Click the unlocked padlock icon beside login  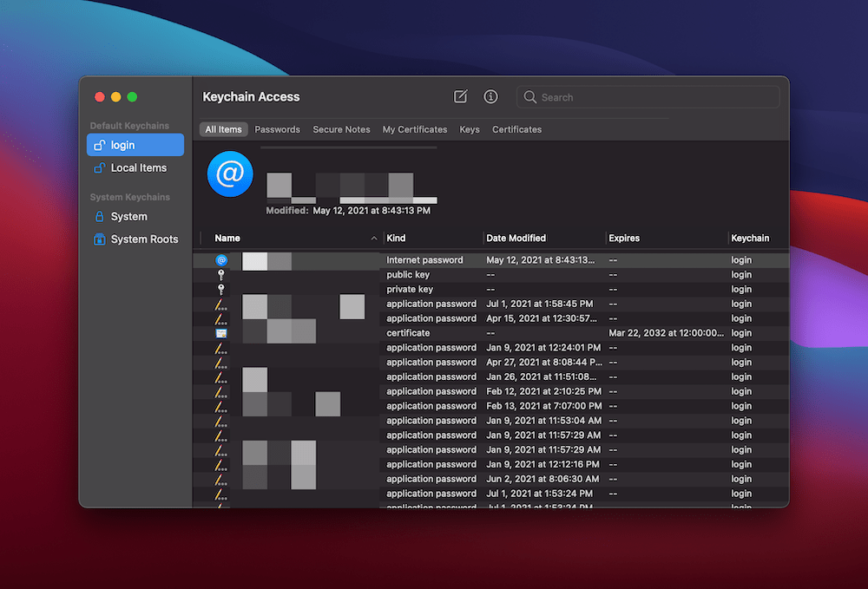click(x=100, y=145)
